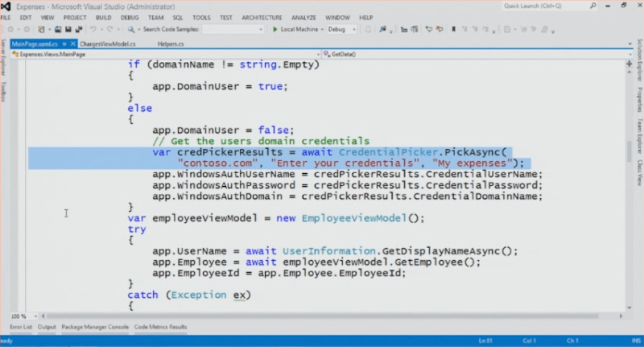644x347 pixels.
Task: Switch to the Helpers.cs tab
Action: click(171, 44)
